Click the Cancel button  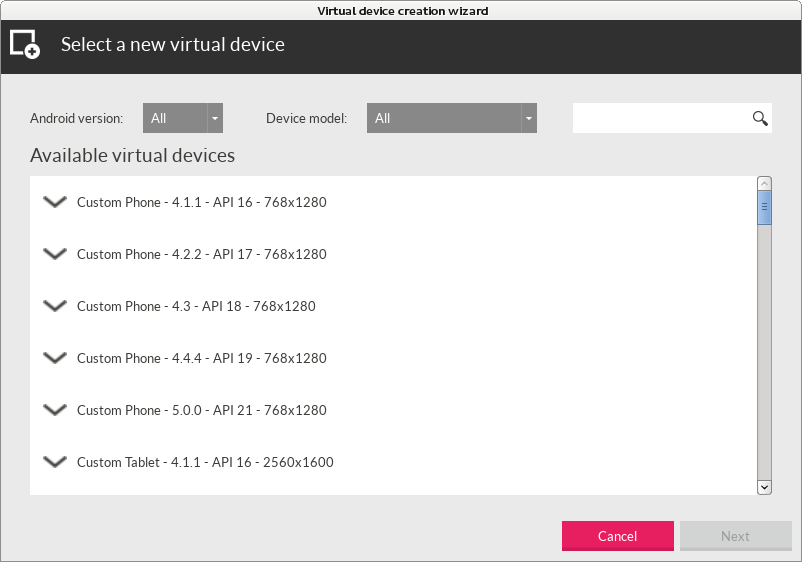coord(617,536)
